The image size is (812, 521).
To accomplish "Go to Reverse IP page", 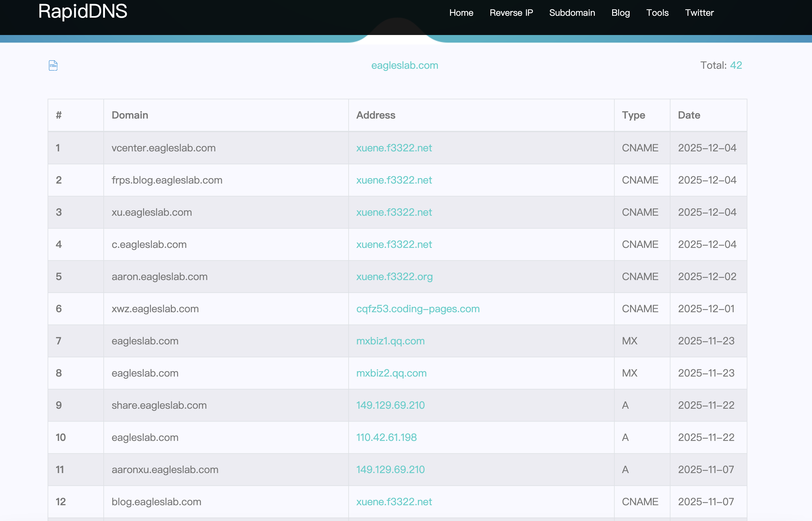I will (511, 13).
